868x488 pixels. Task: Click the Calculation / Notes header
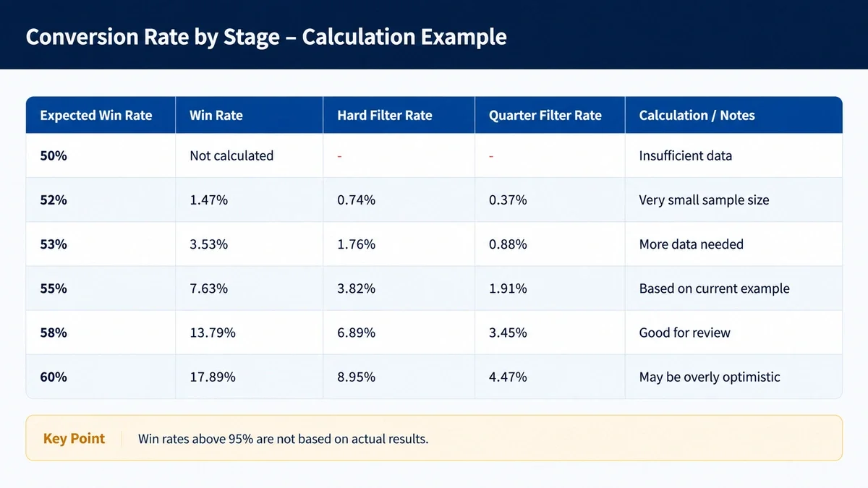point(697,115)
